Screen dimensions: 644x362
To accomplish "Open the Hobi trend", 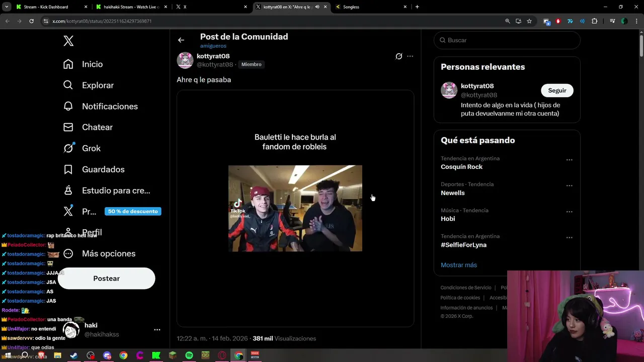I will click(448, 219).
